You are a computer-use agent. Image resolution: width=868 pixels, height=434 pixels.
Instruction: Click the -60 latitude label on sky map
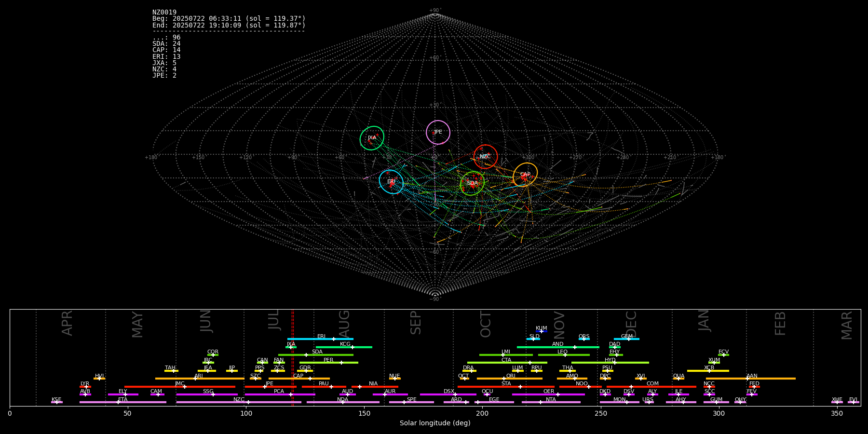point(435,252)
